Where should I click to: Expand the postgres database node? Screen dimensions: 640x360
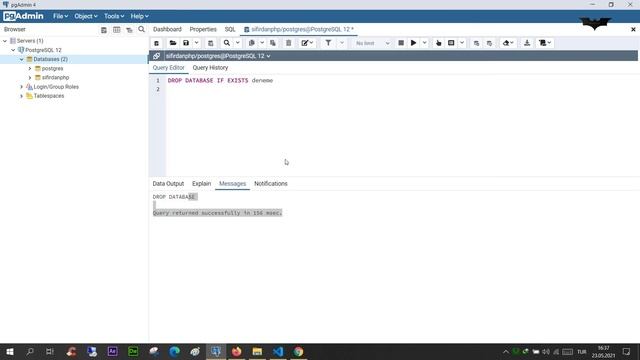(x=30, y=69)
